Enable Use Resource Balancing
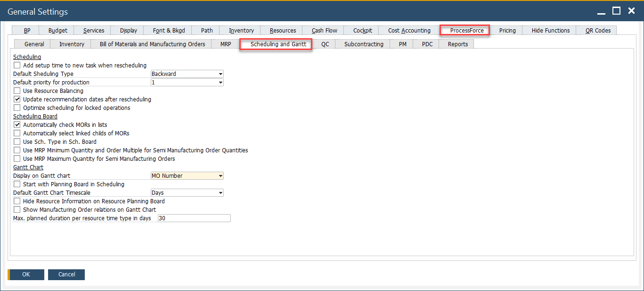The height and width of the screenshot is (291, 644). pyautogui.click(x=17, y=91)
